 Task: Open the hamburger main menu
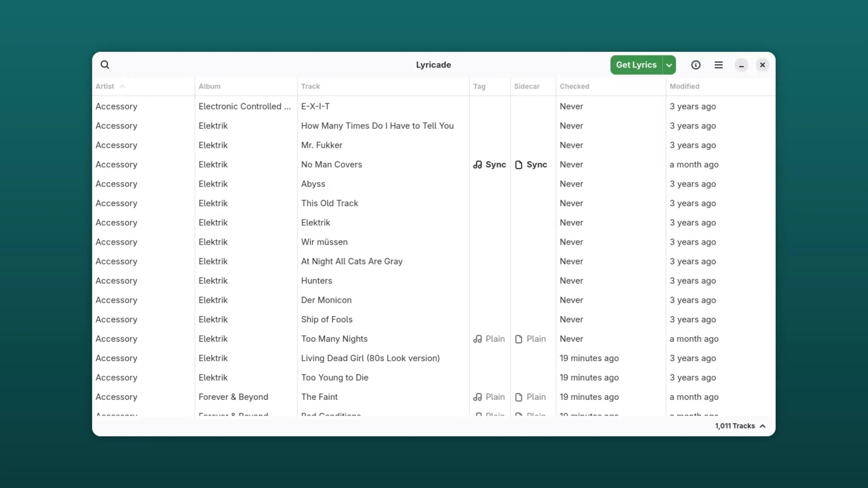tap(719, 65)
